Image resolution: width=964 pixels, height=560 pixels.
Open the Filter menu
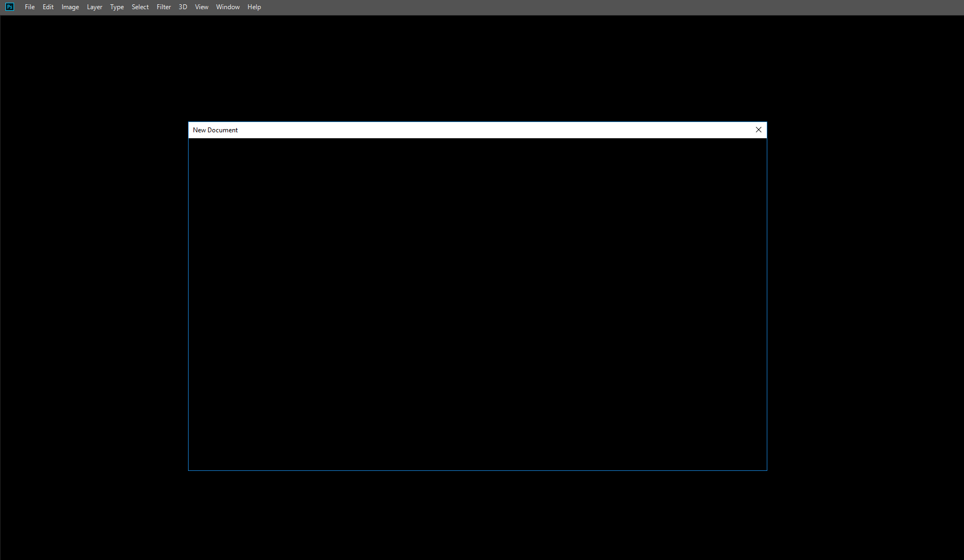[164, 7]
